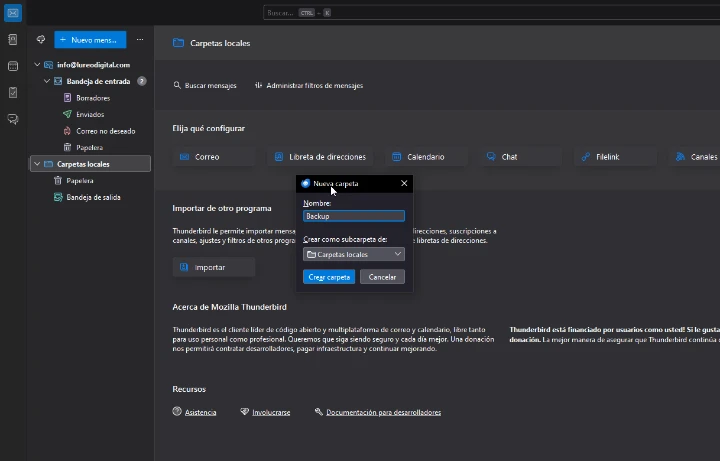Set up Filelink
Image resolution: width=720 pixels, height=461 pixels.
coord(615,157)
